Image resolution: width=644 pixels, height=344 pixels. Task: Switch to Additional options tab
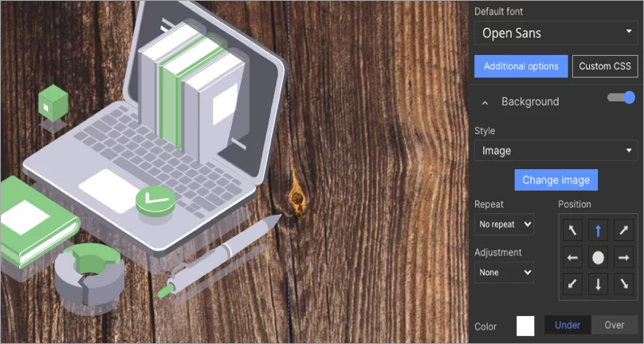[520, 66]
